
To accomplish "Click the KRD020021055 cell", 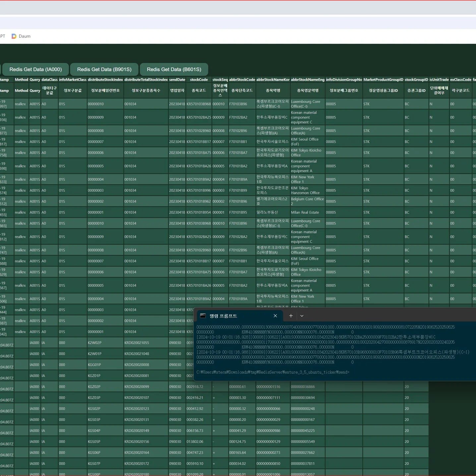I will (146, 343).
